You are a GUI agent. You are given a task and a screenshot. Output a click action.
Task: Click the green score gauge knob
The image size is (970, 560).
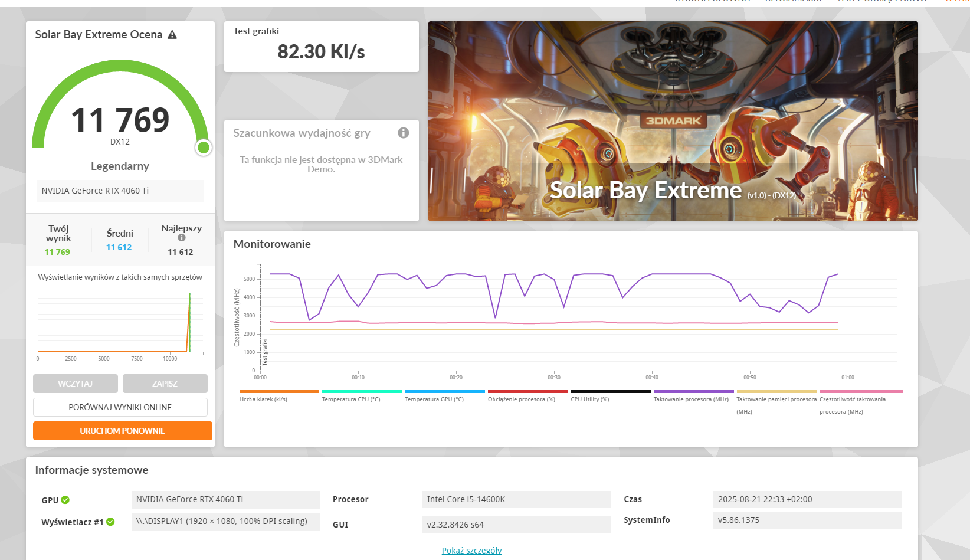[204, 148]
